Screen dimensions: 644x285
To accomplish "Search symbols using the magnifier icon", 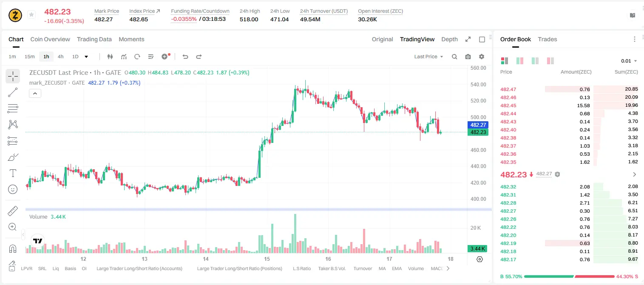I will (454, 57).
